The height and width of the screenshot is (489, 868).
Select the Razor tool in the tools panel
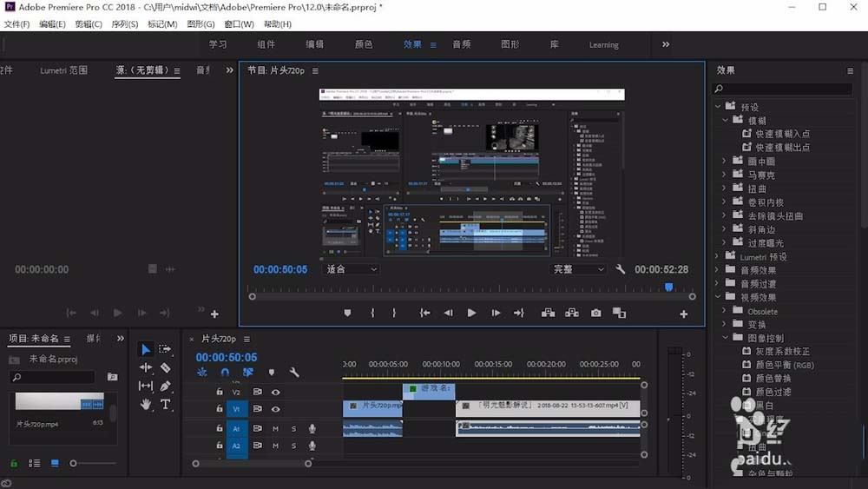coord(165,367)
